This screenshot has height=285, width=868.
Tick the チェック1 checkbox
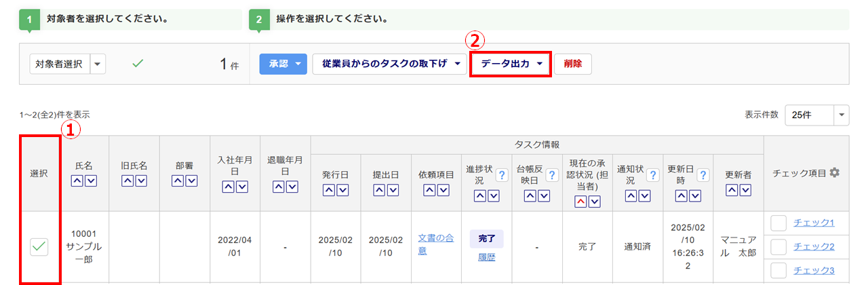[x=778, y=223]
